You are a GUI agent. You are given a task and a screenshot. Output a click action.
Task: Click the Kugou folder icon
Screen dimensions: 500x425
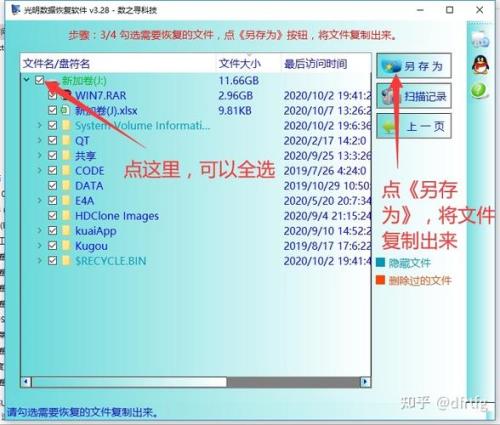coord(66,246)
